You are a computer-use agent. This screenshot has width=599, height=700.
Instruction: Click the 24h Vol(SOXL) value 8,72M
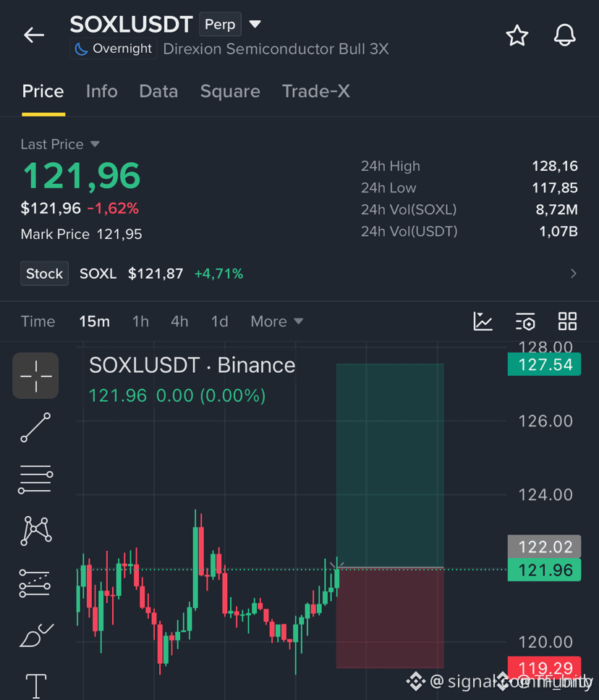556,209
